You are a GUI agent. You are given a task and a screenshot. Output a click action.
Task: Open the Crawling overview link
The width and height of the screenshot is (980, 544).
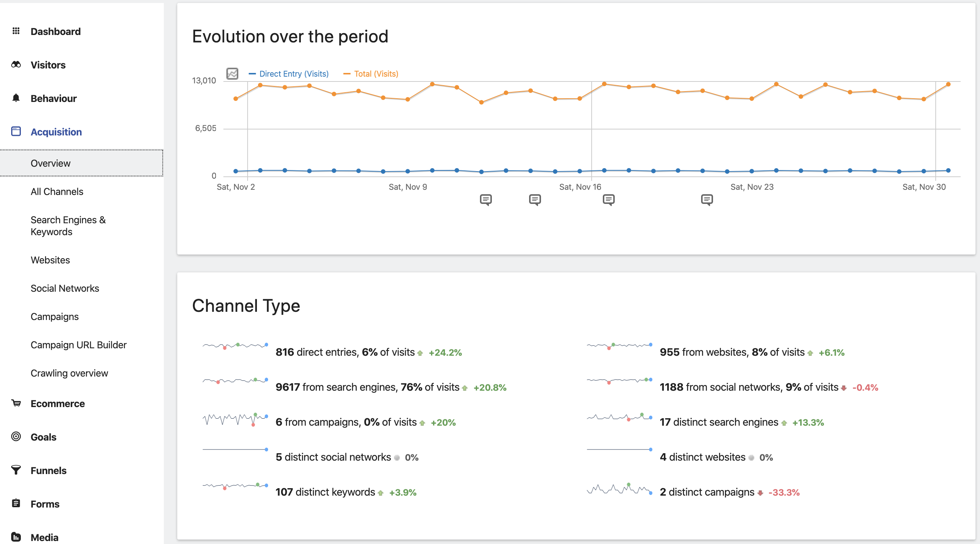[69, 373]
